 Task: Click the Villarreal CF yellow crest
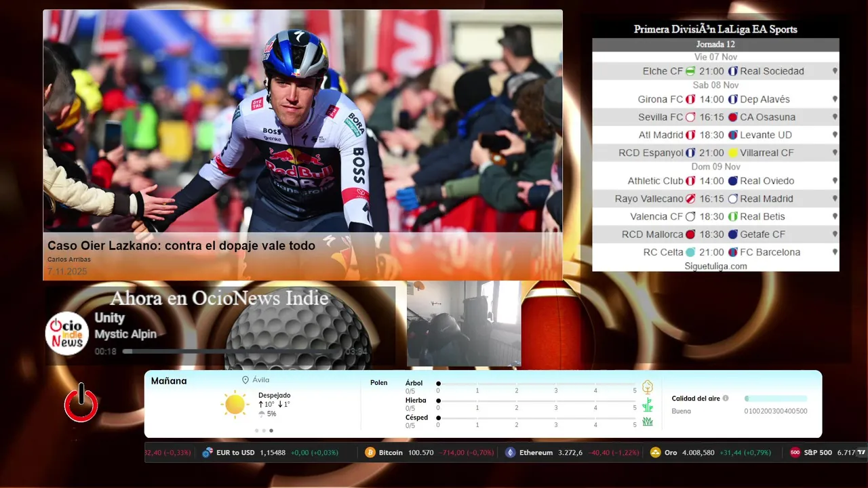(732, 152)
